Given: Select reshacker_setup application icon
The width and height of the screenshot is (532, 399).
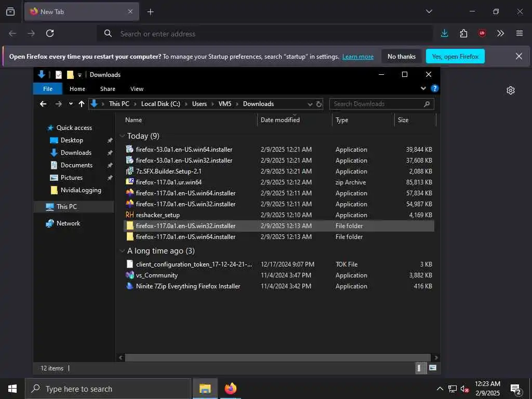Looking at the screenshot, I should tap(129, 215).
